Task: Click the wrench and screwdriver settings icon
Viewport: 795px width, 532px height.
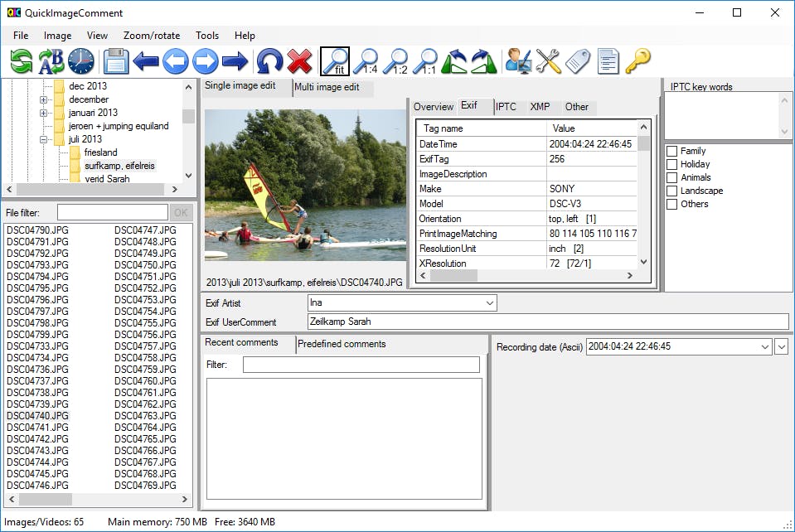Action: 548,61
